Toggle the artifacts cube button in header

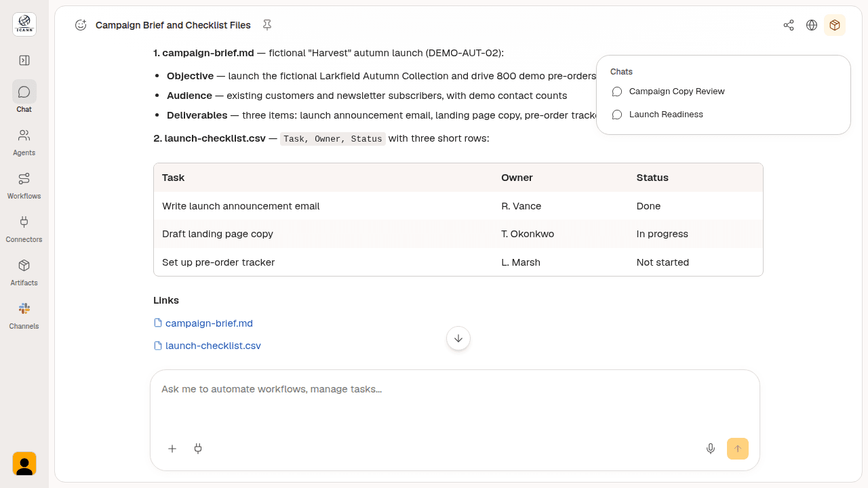tap(835, 25)
